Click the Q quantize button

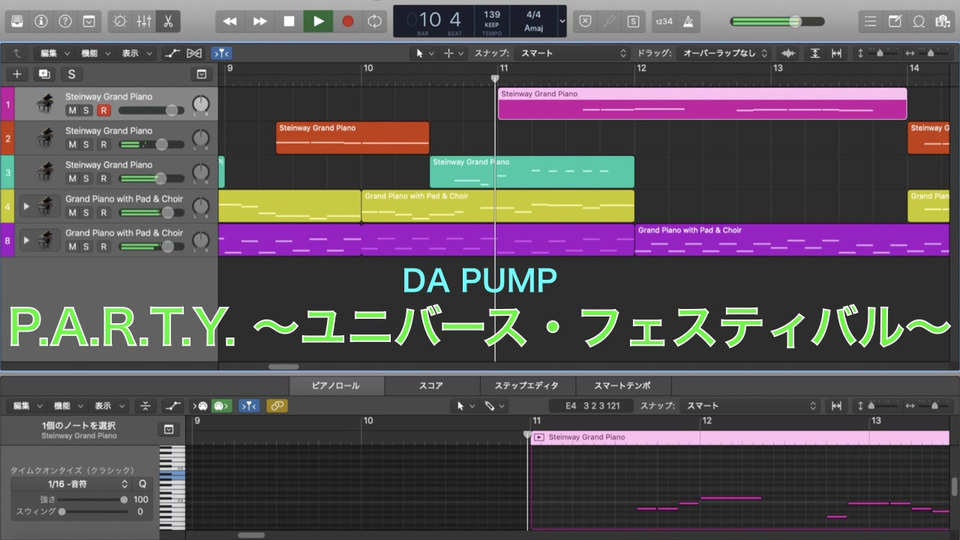pos(142,484)
